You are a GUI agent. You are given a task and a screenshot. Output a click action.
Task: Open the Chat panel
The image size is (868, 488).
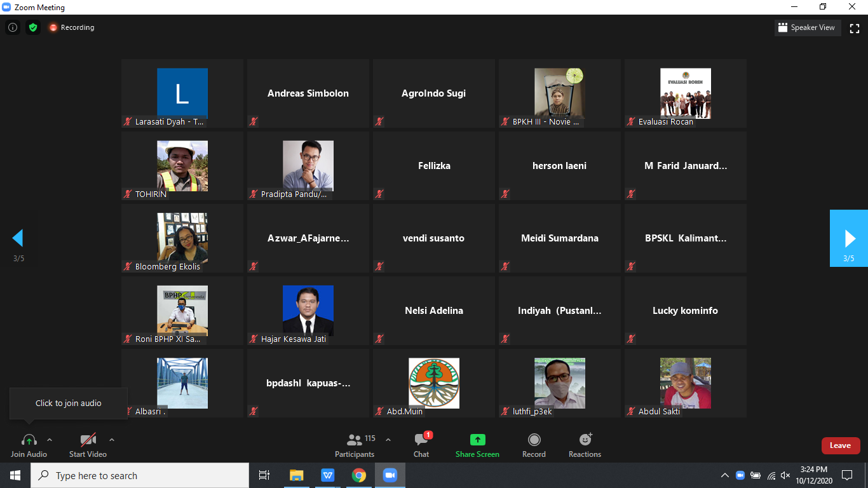coord(421,445)
